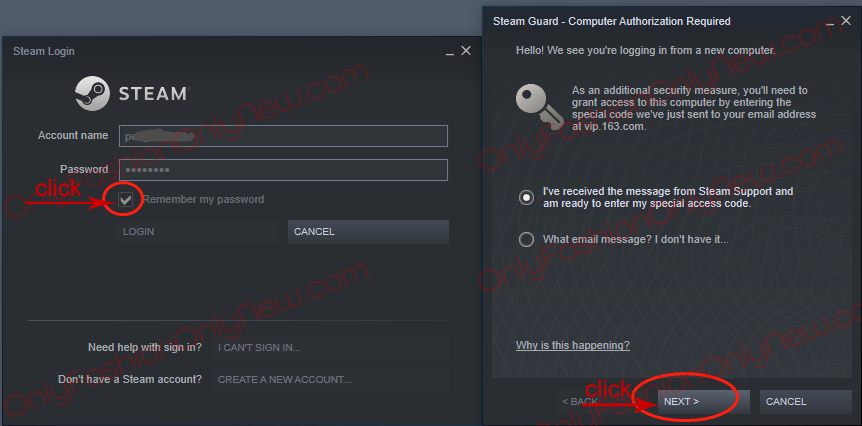
Task: Minimize the Steam Guard dialog
Action: click(x=831, y=22)
